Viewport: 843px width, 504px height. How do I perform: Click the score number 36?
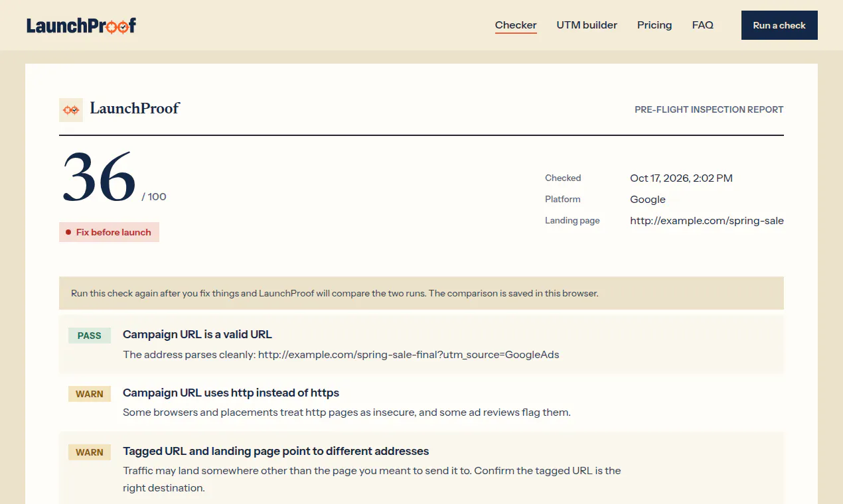99,177
